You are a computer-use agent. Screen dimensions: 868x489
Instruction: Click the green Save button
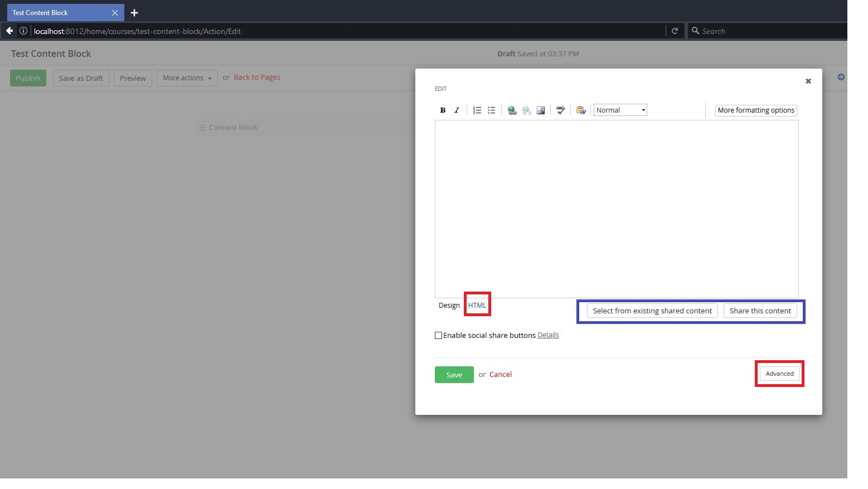454,375
